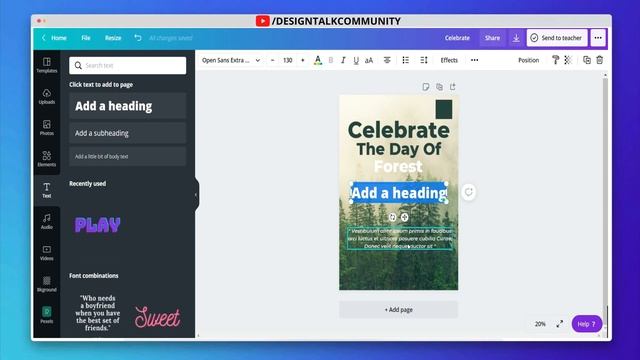Click the font size value 130
Image resolution: width=640 pixels, height=360 pixels.
[x=287, y=60]
